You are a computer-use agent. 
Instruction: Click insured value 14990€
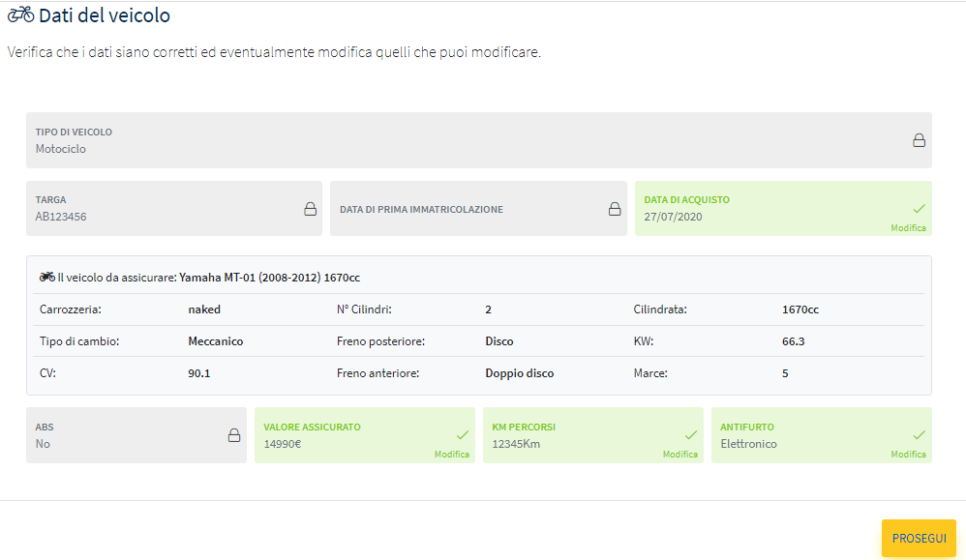point(283,444)
